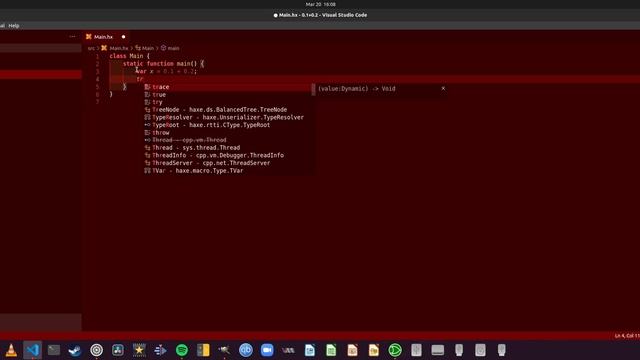Click the 'src' breadcrumb segment
Viewport: 640px width, 360px height.
click(x=91, y=48)
